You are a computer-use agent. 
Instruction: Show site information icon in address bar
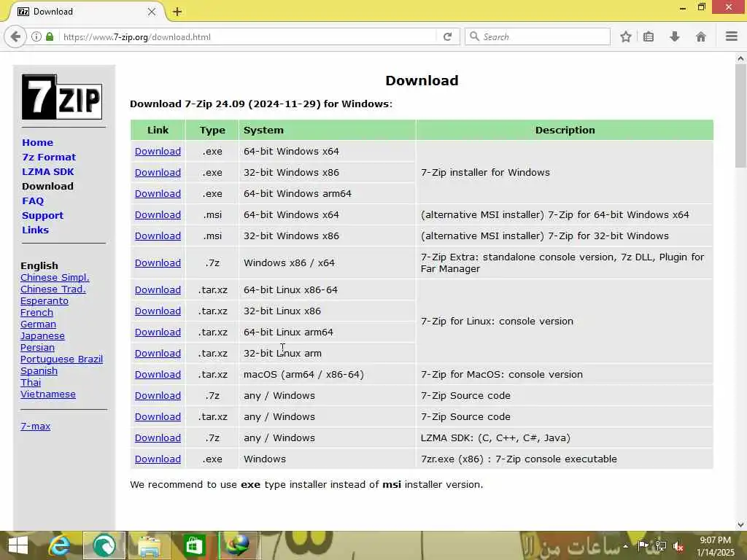pyautogui.click(x=36, y=36)
